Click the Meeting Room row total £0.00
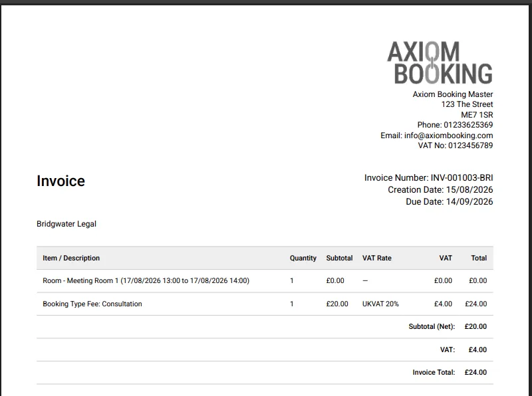 (x=477, y=281)
